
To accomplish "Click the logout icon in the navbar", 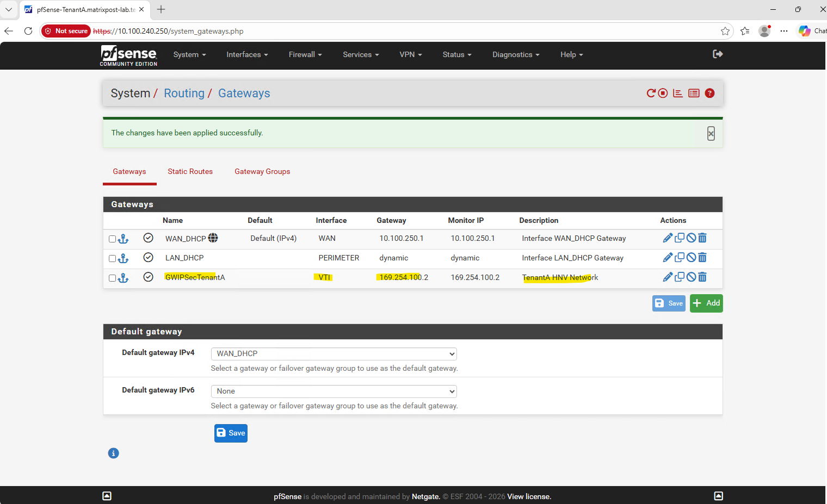I will click(x=718, y=54).
